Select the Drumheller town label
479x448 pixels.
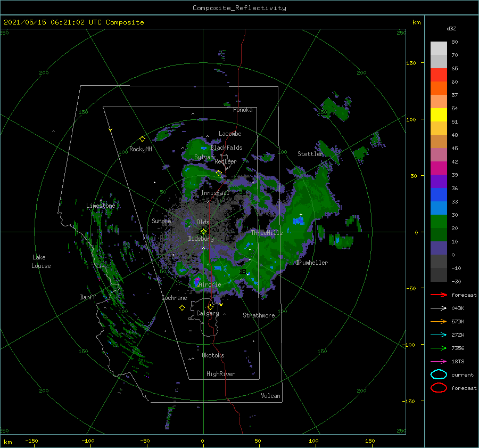click(x=312, y=263)
